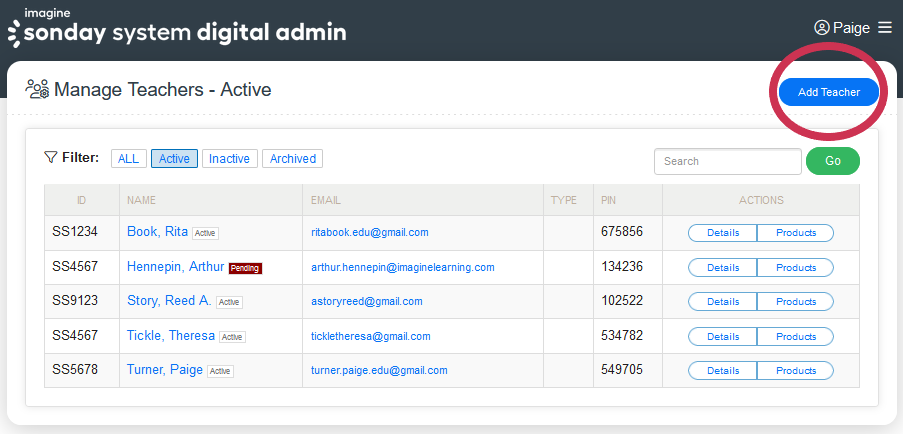The height and width of the screenshot is (434, 903).
Task: Click the Filter funnel icon
Action: [50, 157]
